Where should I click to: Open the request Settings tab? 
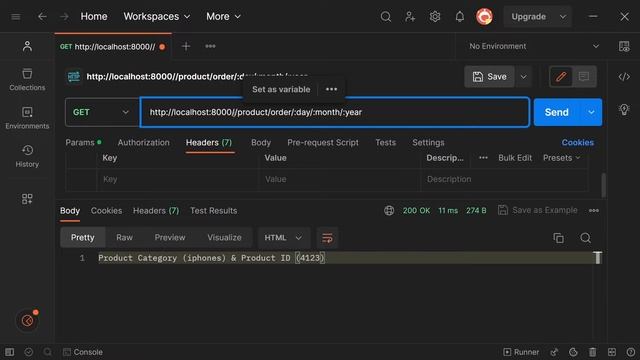[428, 142]
